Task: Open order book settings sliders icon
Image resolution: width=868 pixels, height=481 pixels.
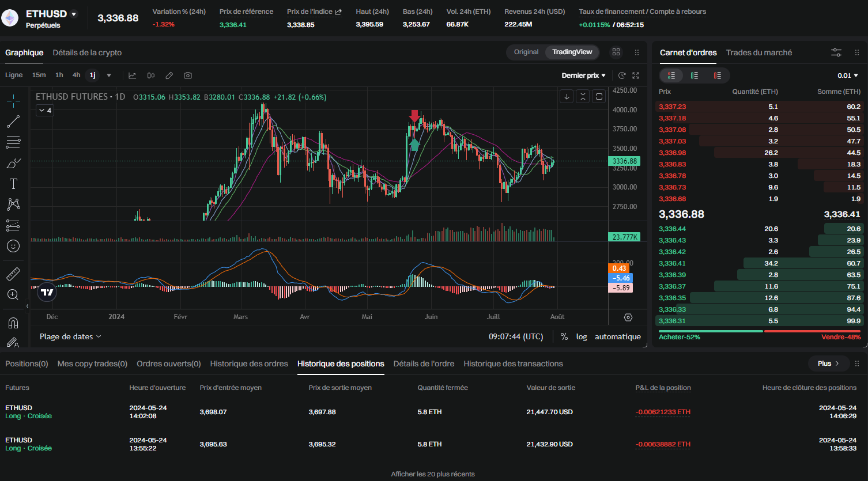Action: tap(836, 52)
